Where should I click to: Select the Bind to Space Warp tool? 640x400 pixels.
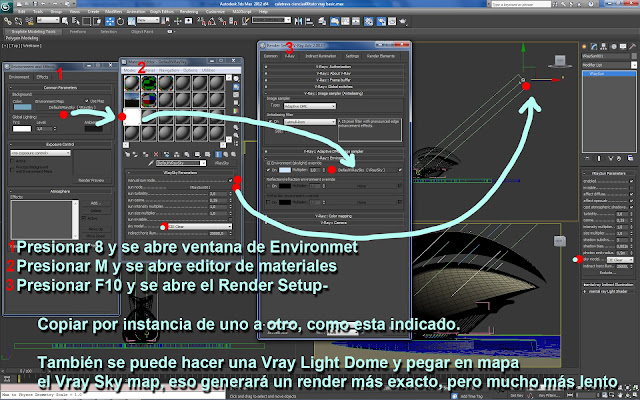29,21
